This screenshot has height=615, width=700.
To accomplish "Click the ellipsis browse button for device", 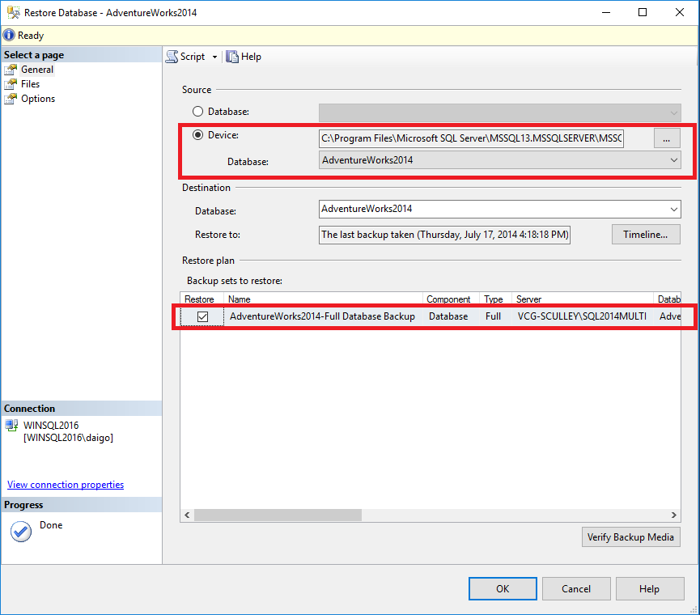I will (x=667, y=138).
